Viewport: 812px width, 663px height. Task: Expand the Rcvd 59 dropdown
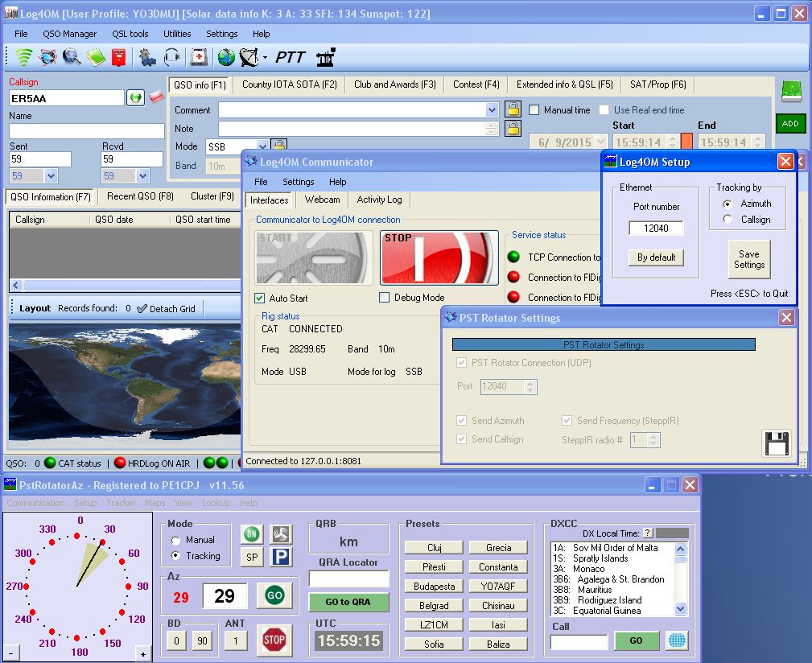[x=143, y=176]
